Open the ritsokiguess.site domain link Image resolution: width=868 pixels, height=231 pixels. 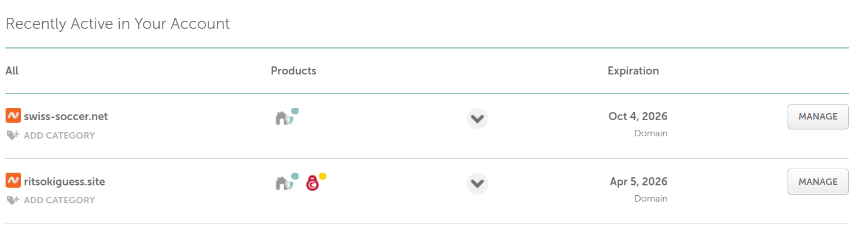tap(64, 182)
